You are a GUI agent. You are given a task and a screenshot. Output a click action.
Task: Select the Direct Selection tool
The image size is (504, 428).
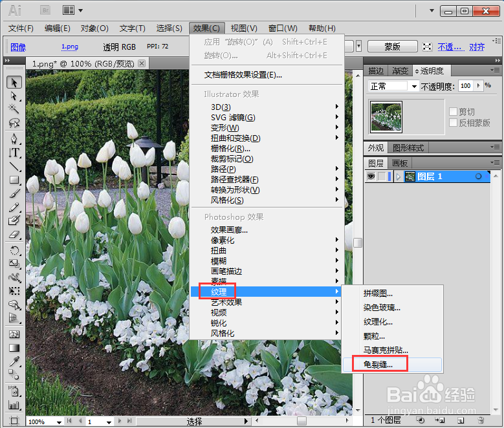coord(14,96)
